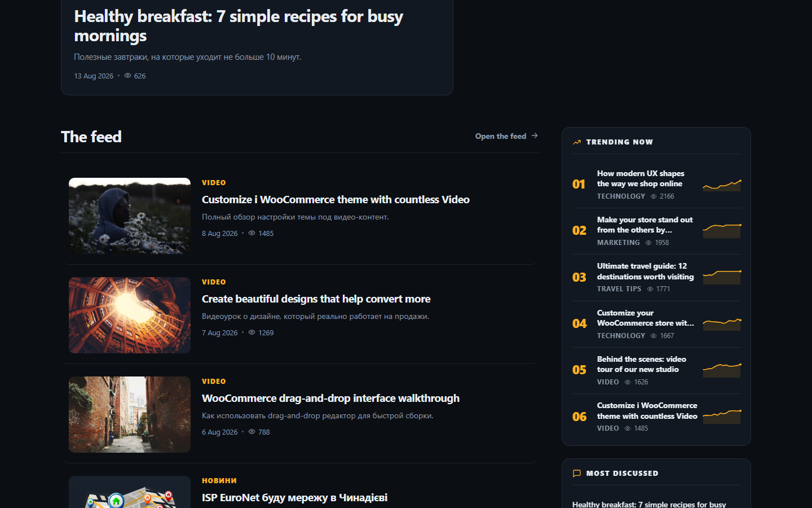Open Most Discussed item Healthy breakfast
812x508 pixels.
pyautogui.click(x=649, y=504)
